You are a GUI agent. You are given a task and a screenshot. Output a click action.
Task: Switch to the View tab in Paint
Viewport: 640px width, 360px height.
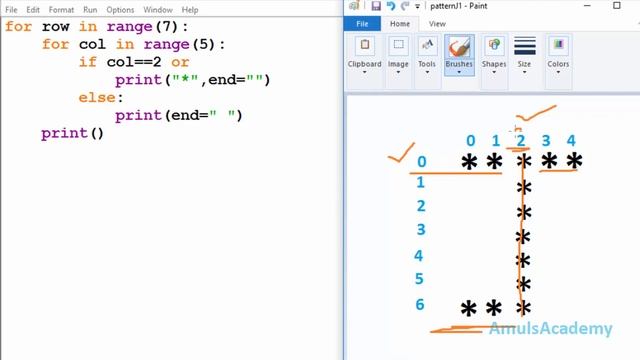[x=437, y=24]
